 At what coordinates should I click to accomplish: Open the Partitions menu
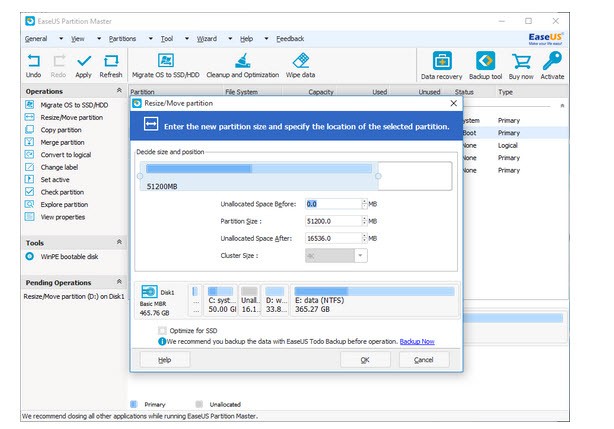pyautogui.click(x=123, y=39)
